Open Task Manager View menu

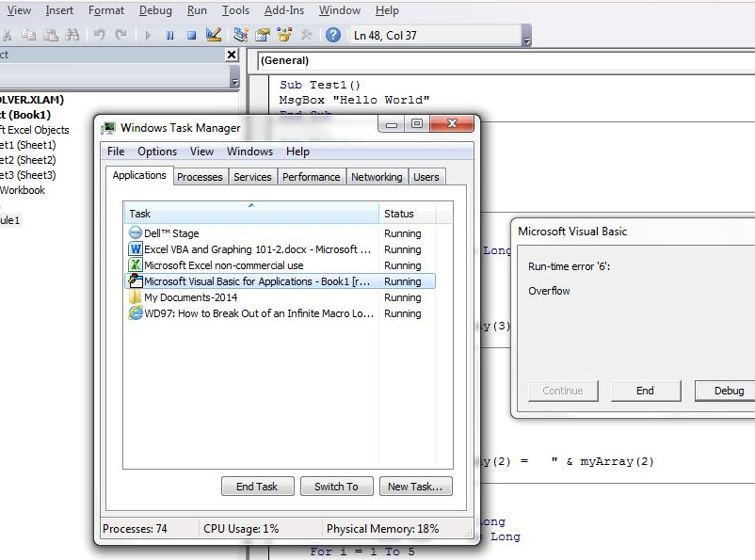(201, 152)
